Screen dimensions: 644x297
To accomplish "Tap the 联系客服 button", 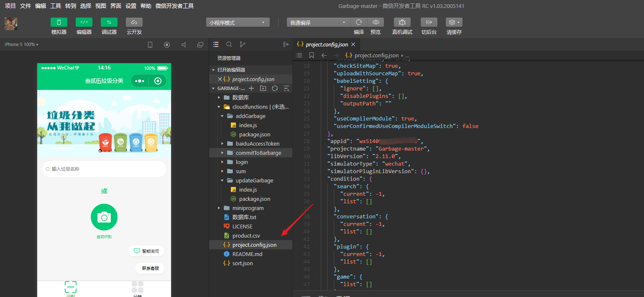I will point(149,268).
